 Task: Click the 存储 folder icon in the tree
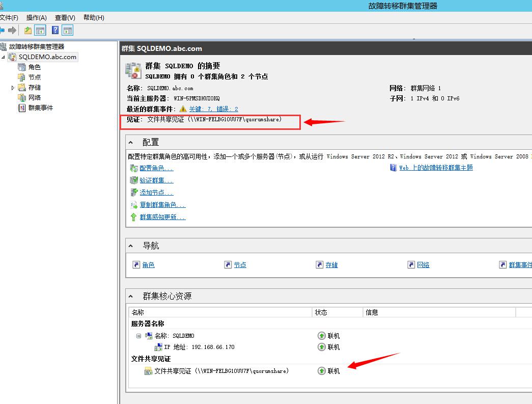(x=22, y=87)
